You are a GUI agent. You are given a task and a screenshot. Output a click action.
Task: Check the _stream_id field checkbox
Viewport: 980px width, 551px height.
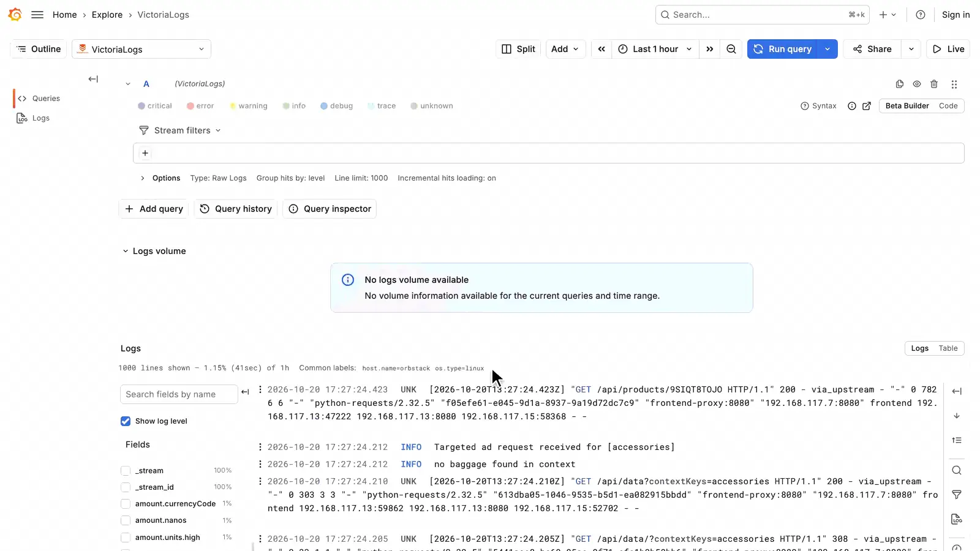tap(126, 487)
